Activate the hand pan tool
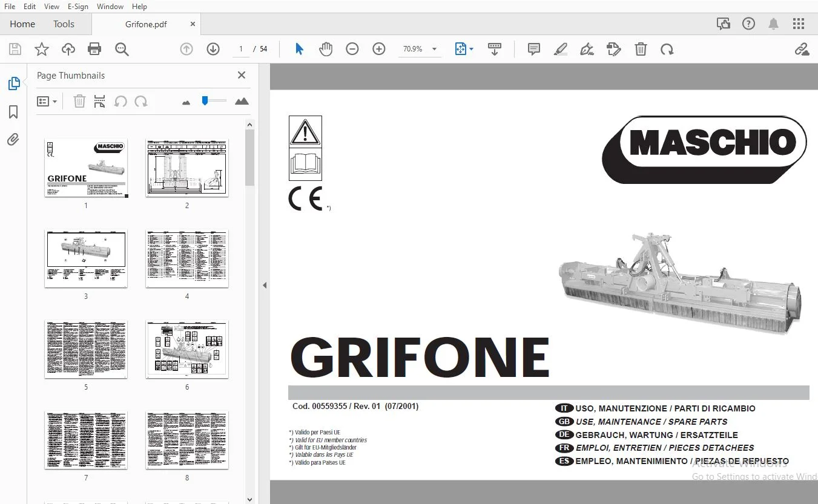The width and height of the screenshot is (818, 504). tap(326, 49)
